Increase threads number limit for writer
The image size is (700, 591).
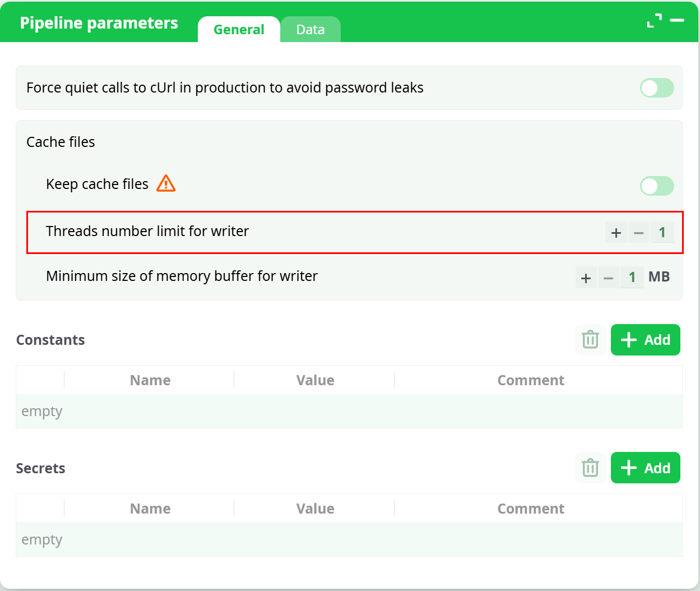tap(616, 233)
